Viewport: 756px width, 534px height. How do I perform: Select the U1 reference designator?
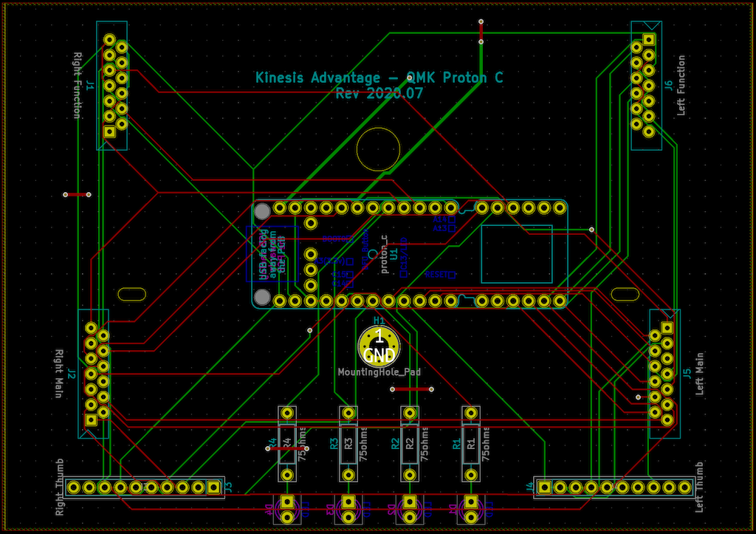(x=394, y=254)
